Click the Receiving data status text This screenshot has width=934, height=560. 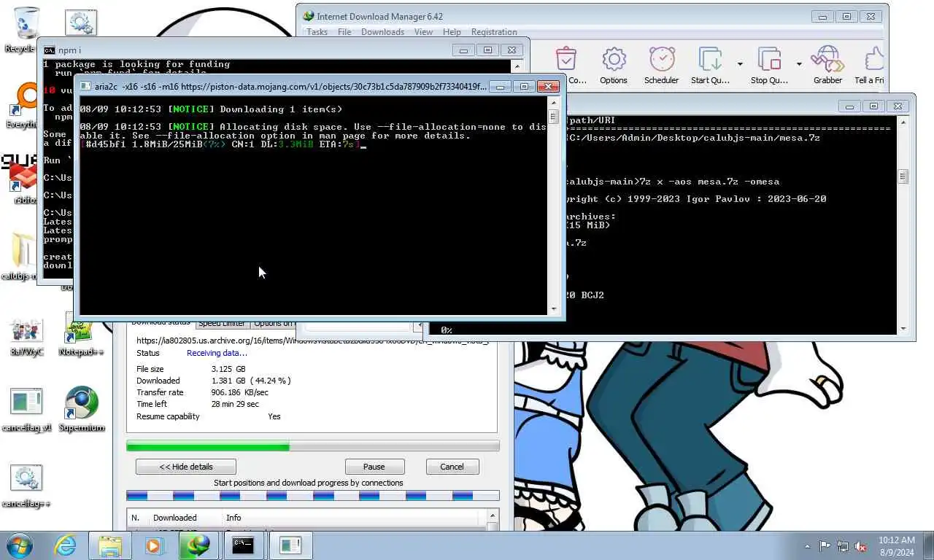click(x=217, y=353)
